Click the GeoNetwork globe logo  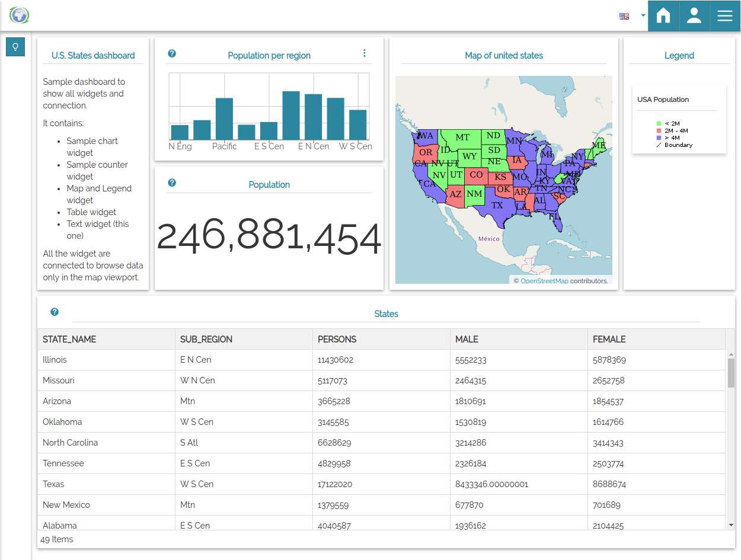pyautogui.click(x=20, y=15)
